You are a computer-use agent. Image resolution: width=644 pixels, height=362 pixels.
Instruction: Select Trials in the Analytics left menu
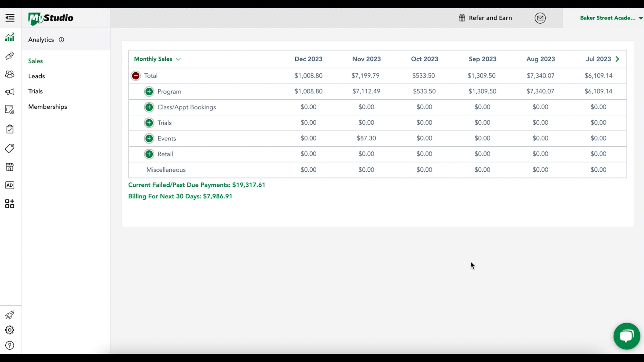tap(35, 91)
